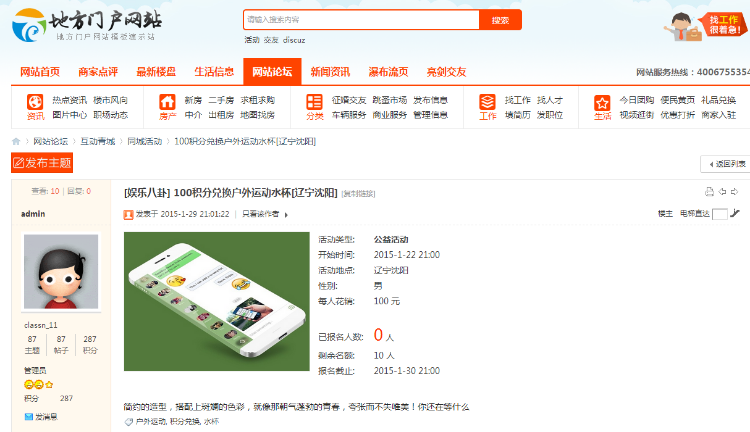Click 互动青城 in the breadcrumb

[98, 141]
